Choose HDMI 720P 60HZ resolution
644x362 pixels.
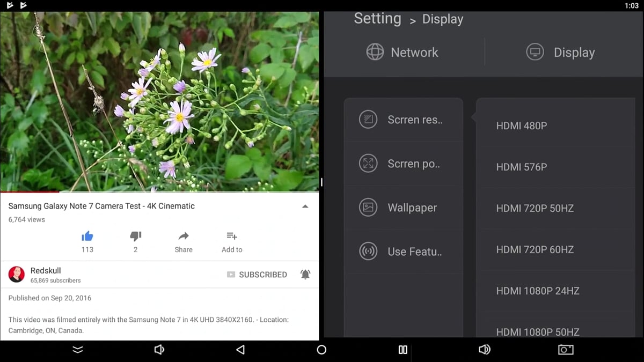pos(555,249)
